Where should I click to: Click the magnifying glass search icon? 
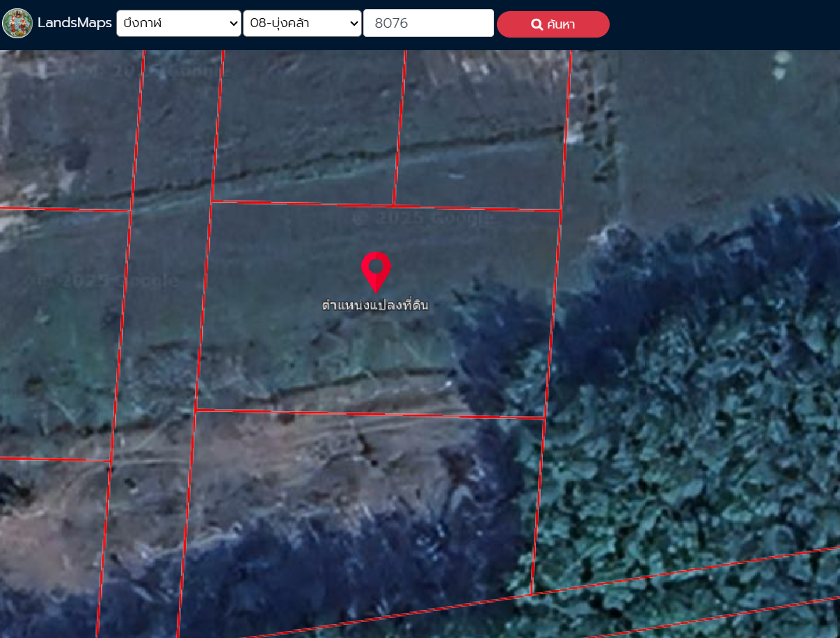click(537, 25)
